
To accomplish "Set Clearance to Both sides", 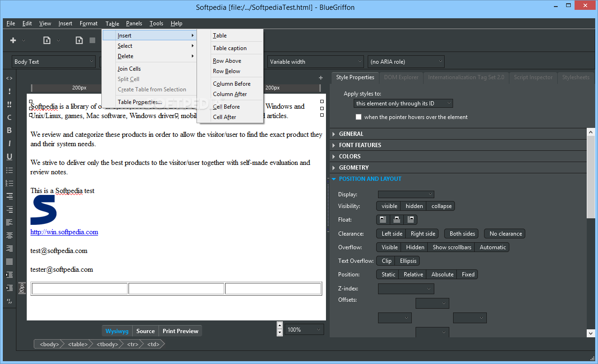I will pyautogui.click(x=462, y=234).
